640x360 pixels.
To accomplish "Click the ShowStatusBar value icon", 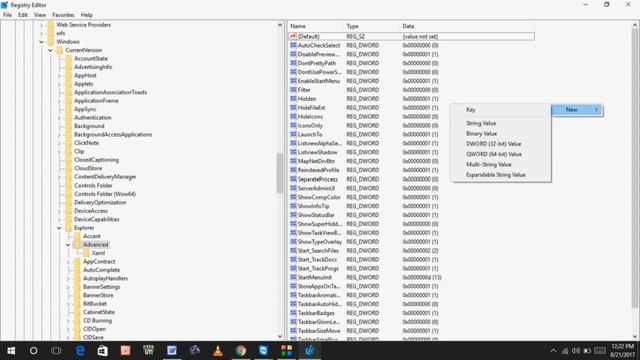I will point(293,215).
